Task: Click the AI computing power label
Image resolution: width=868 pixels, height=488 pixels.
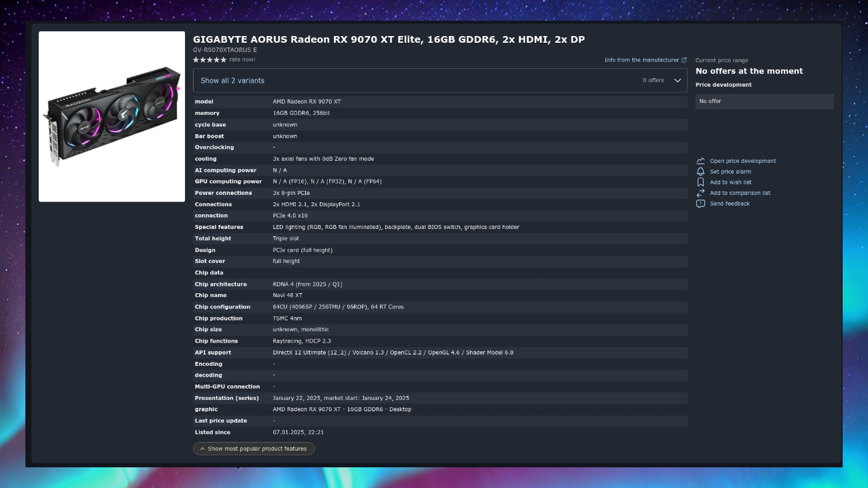Action: point(226,170)
